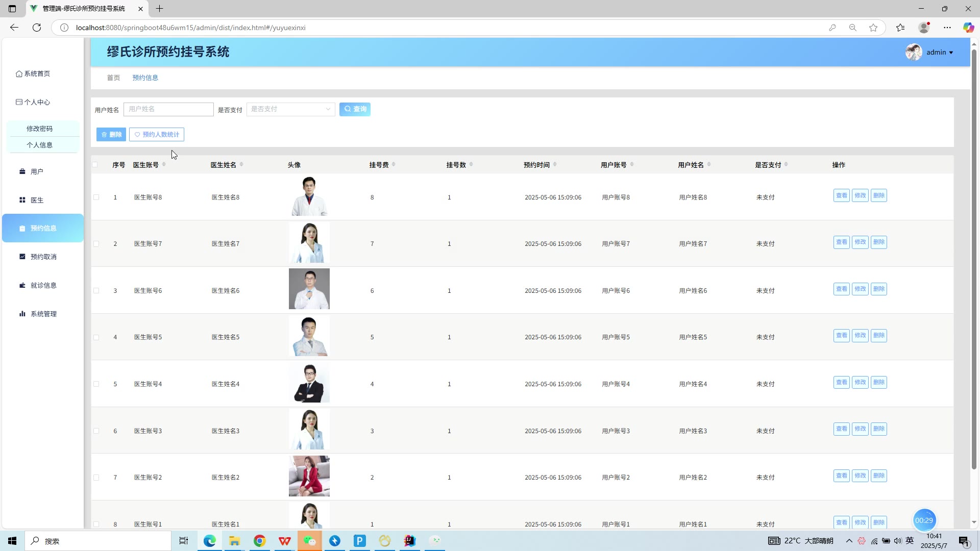Check the checkbox for row 4
This screenshot has height=551, width=980.
[x=96, y=337]
